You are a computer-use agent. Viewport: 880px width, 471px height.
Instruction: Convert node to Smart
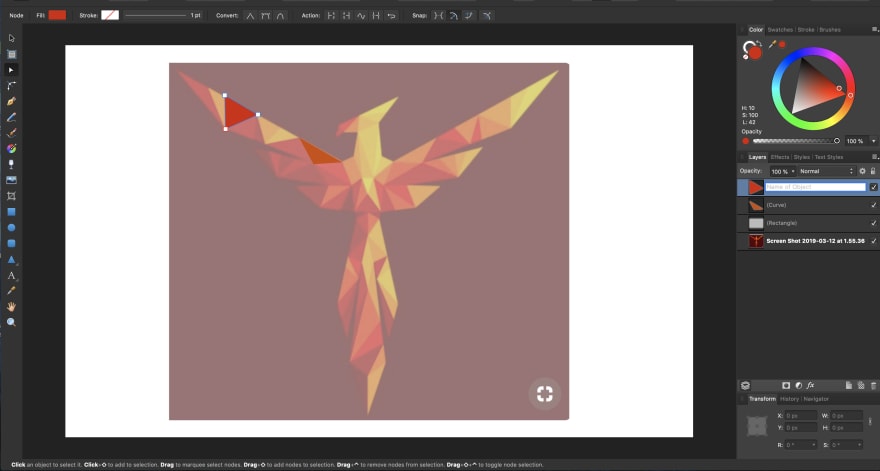[280, 16]
